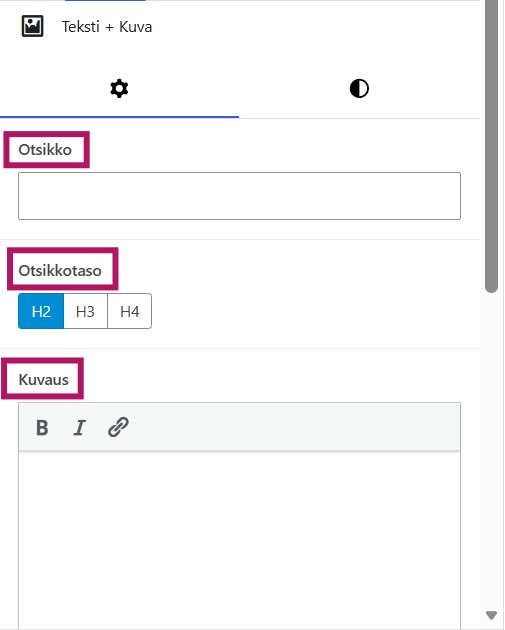Select H4 heading level

[130, 311]
